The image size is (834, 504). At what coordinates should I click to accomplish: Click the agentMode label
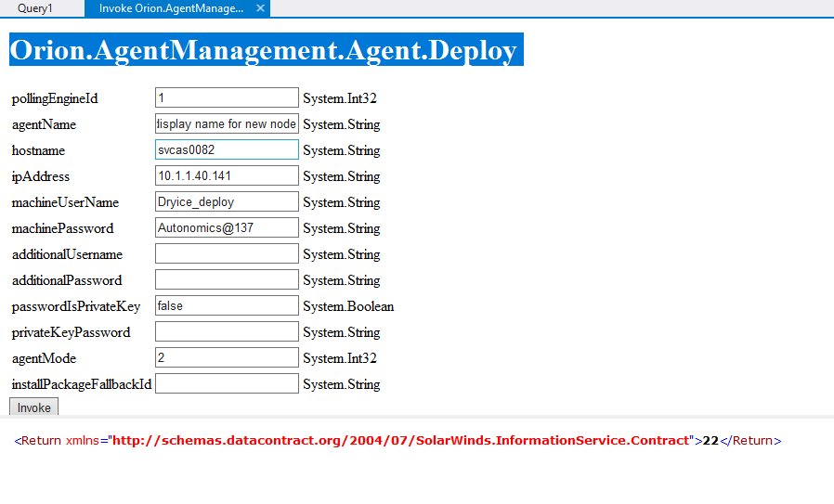coord(45,359)
